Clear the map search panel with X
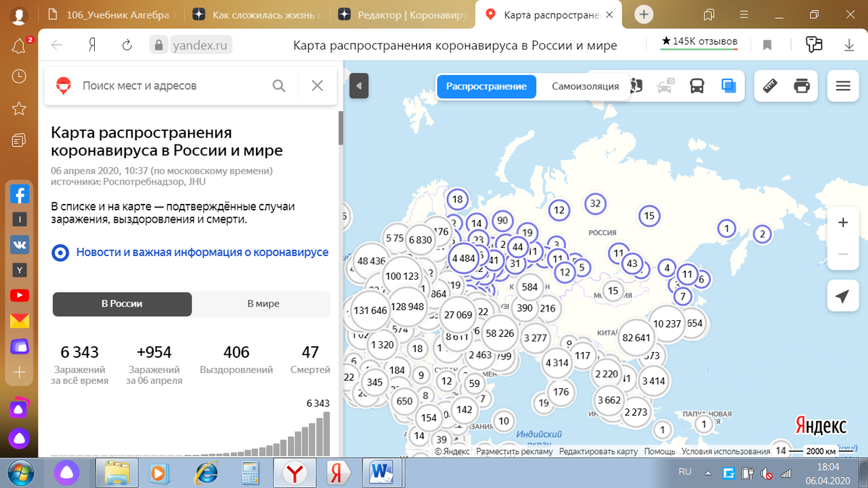This screenshot has width=868, height=488. [317, 85]
